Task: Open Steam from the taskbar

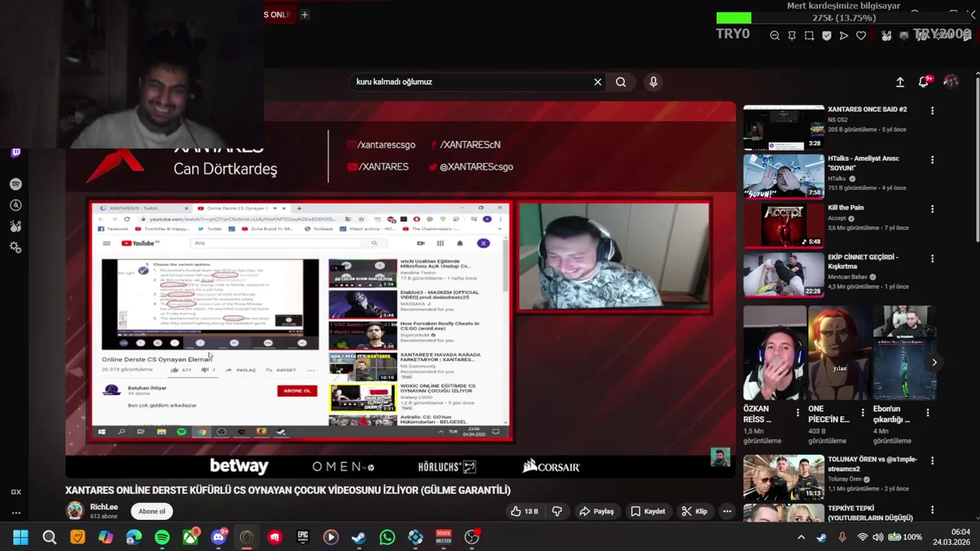Action: click(x=358, y=537)
